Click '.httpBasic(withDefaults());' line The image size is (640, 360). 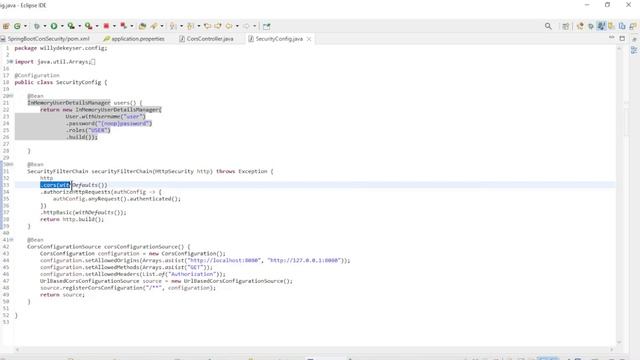tap(83, 212)
